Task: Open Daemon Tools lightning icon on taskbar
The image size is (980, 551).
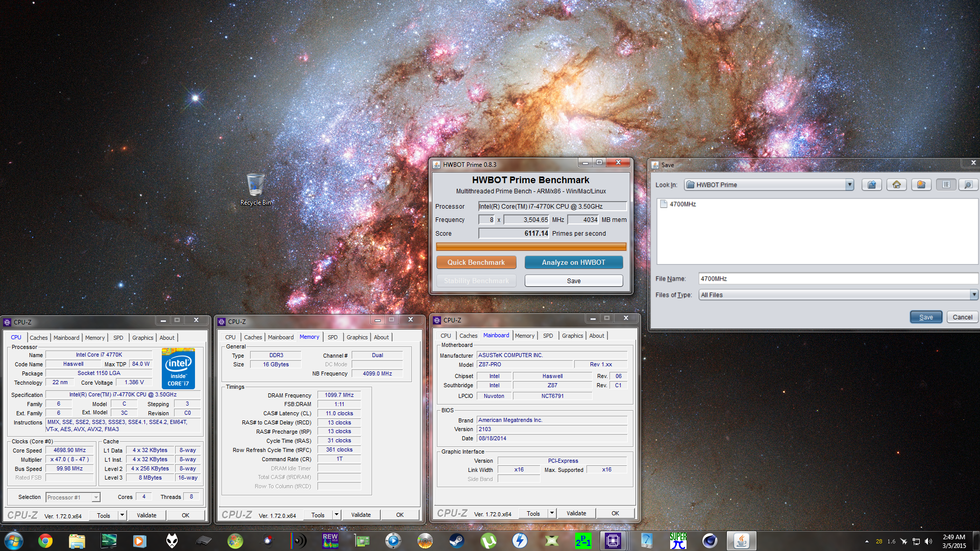Action: (520, 541)
